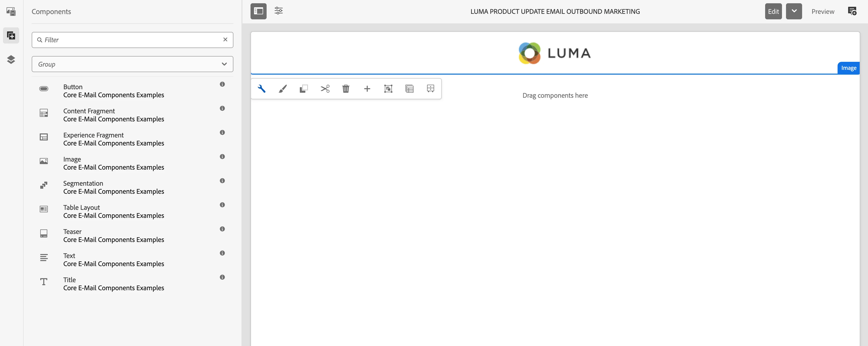Select the Text component entry

[132, 260]
